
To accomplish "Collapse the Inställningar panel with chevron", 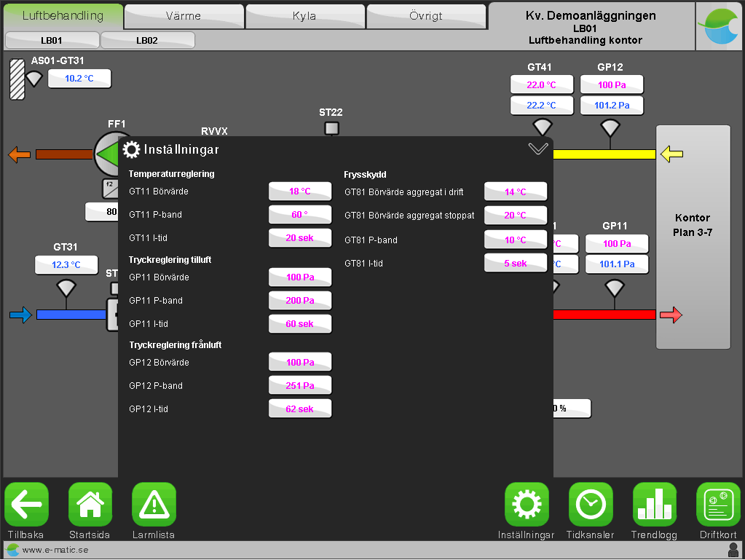I will (x=538, y=149).
